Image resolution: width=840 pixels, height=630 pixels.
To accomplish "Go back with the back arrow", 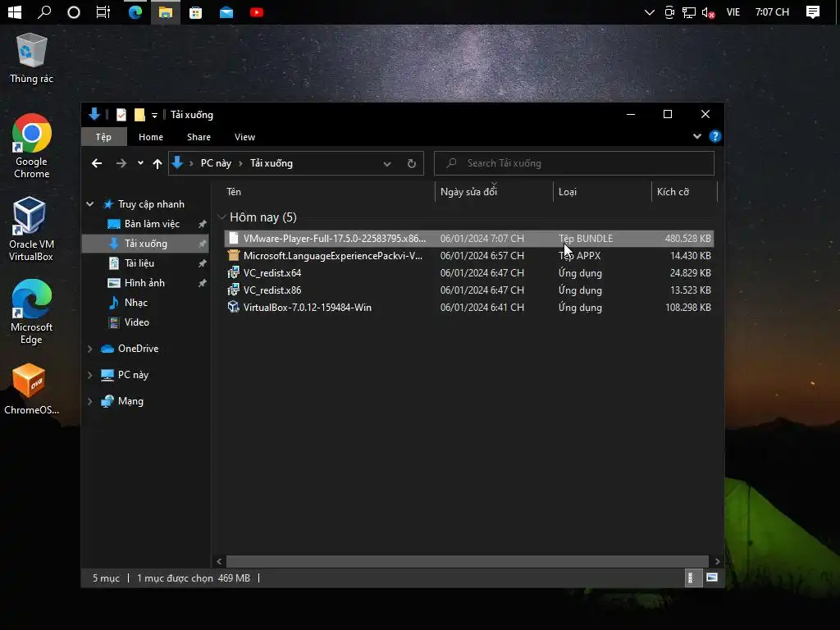I will (x=97, y=163).
